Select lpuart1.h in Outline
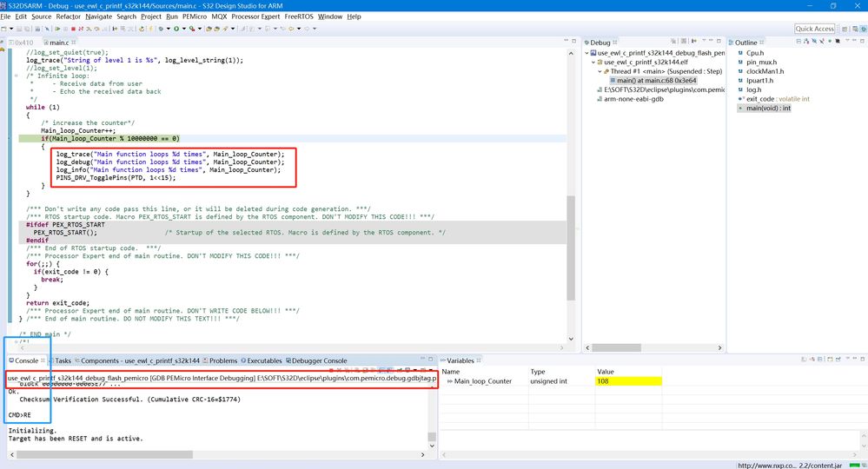868x469 pixels. click(759, 81)
